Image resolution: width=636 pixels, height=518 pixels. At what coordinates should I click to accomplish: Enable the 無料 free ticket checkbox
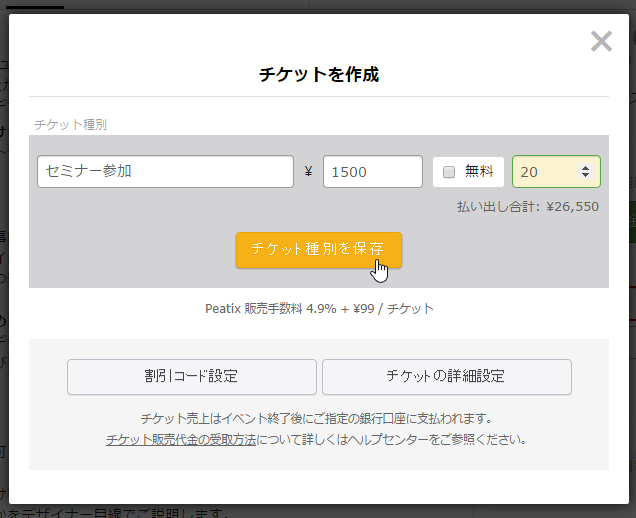(x=449, y=172)
